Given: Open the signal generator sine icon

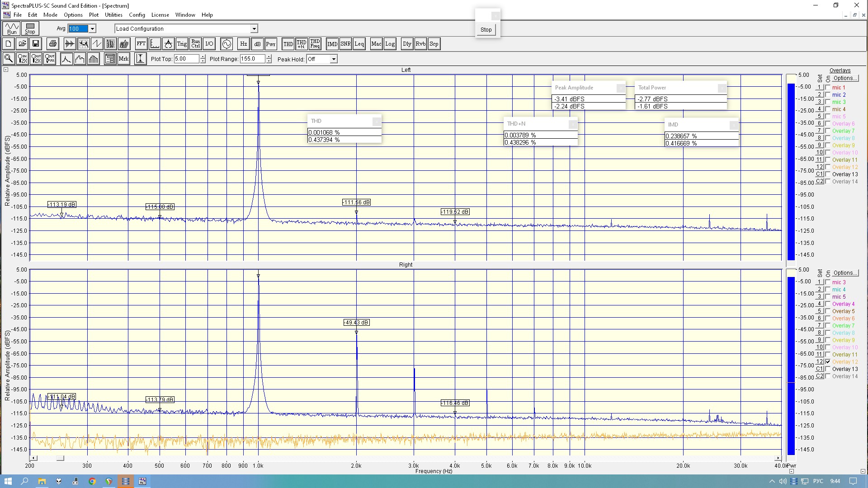Looking at the screenshot, I should pos(226,44).
